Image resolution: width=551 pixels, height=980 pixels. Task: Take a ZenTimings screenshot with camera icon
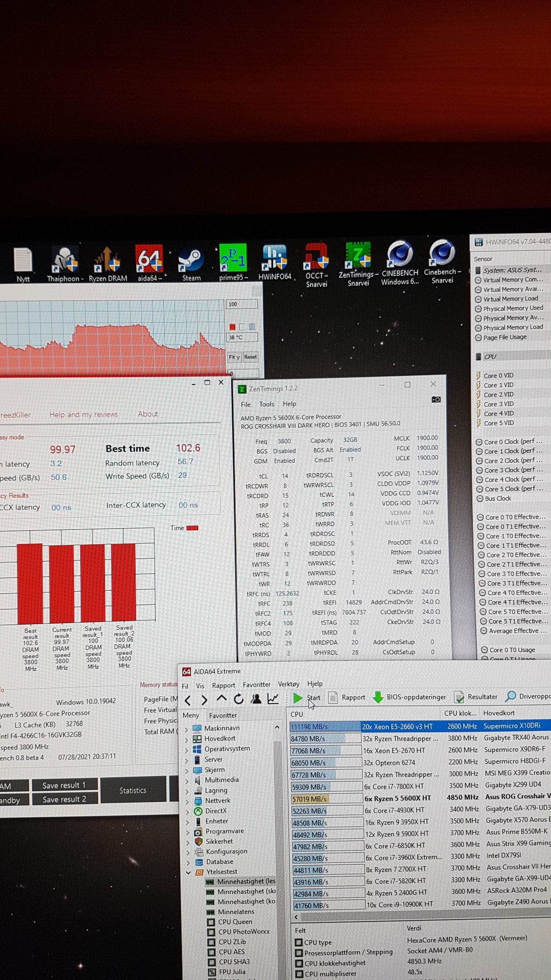point(436,399)
